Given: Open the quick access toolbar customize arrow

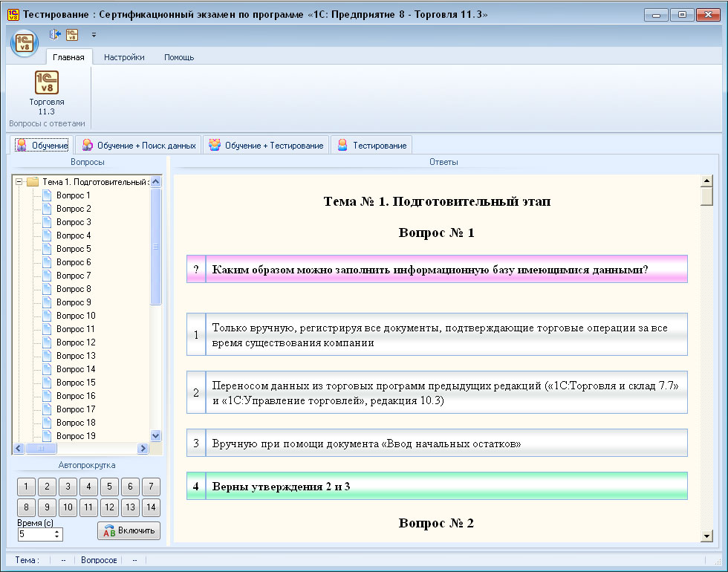Looking at the screenshot, I should tap(94, 34).
